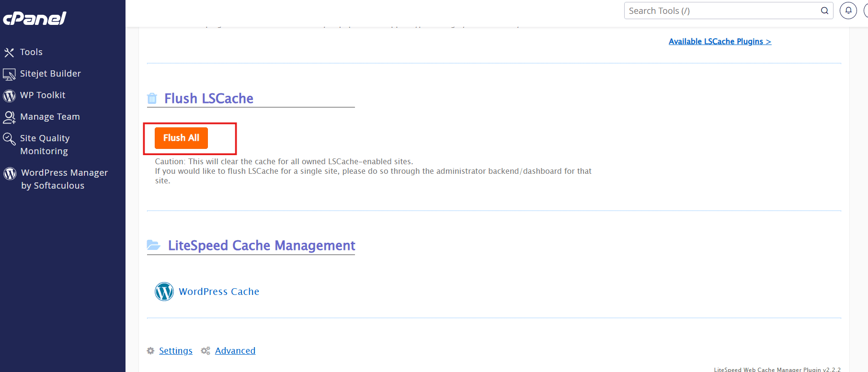Open the Advanced link
Viewport: 868px width, 372px height.
(x=235, y=351)
